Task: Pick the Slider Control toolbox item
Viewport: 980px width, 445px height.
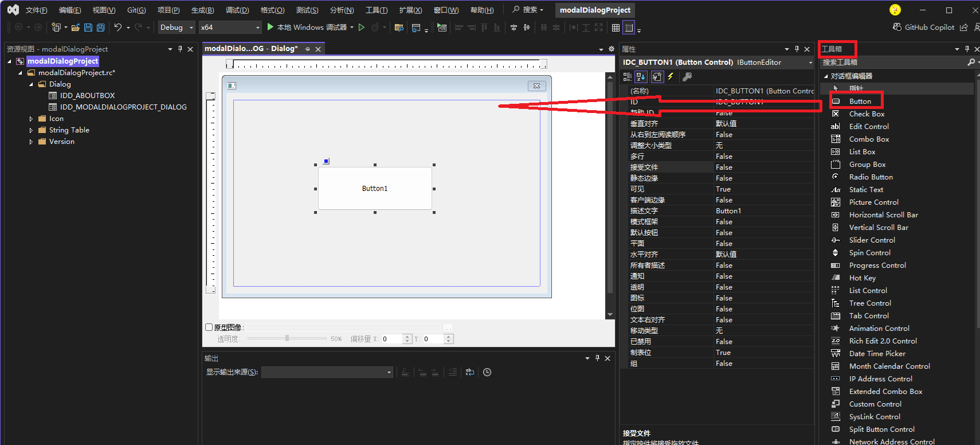Action: pyautogui.click(x=872, y=240)
